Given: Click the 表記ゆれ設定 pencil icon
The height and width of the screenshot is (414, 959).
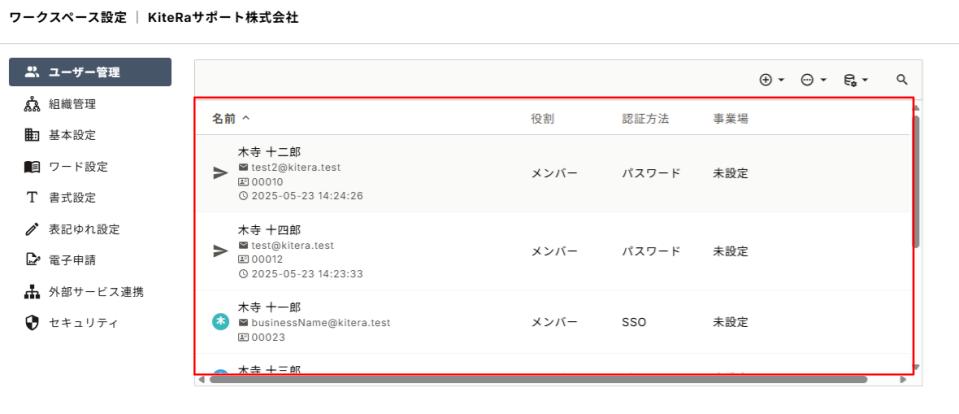Looking at the screenshot, I should 32,229.
